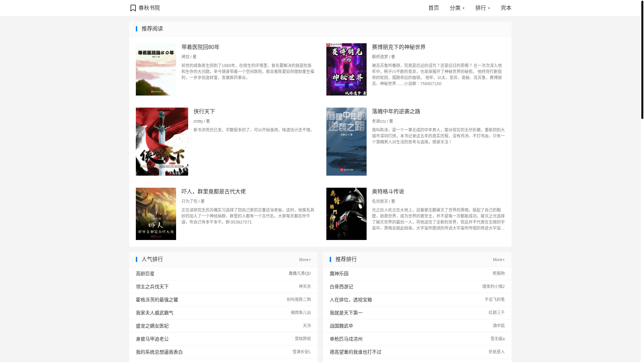Click author 蠢蠢凡愚QD in popularity ranking
The height and width of the screenshot is (362, 644).
(x=300, y=274)
